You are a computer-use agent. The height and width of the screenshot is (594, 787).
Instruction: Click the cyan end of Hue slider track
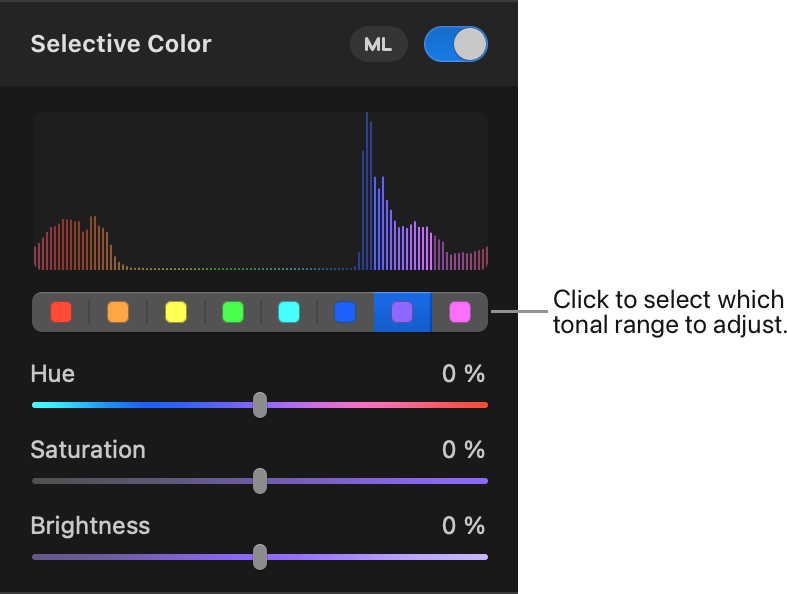41,405
